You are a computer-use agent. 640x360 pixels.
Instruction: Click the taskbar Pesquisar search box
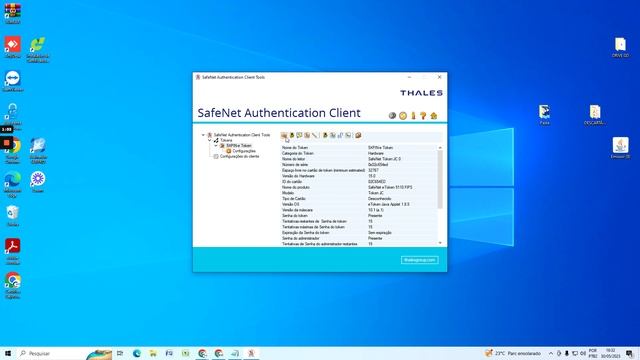pos(64,353)
